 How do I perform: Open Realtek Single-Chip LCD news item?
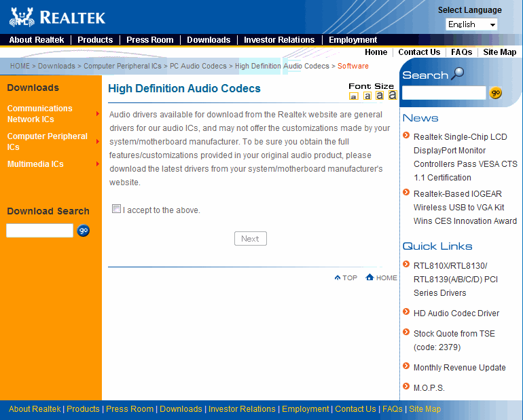[465, 157]
